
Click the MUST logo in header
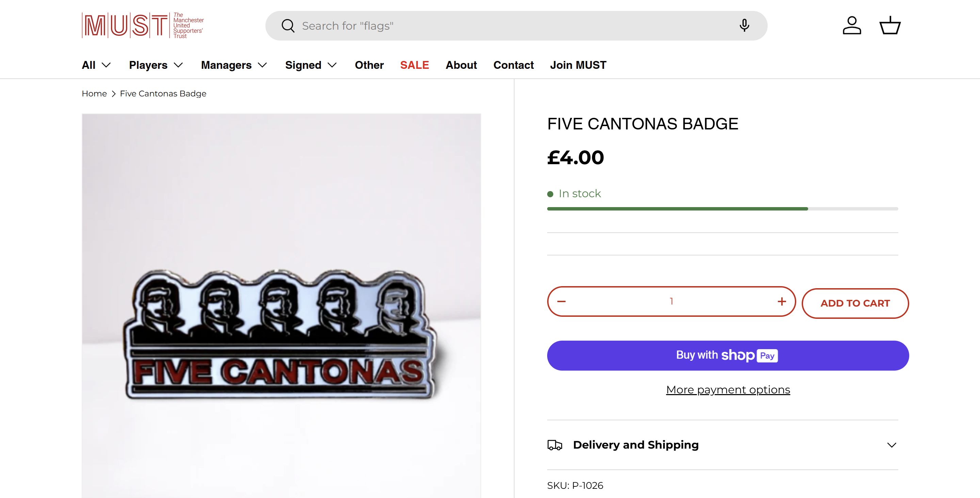[143, 26]
